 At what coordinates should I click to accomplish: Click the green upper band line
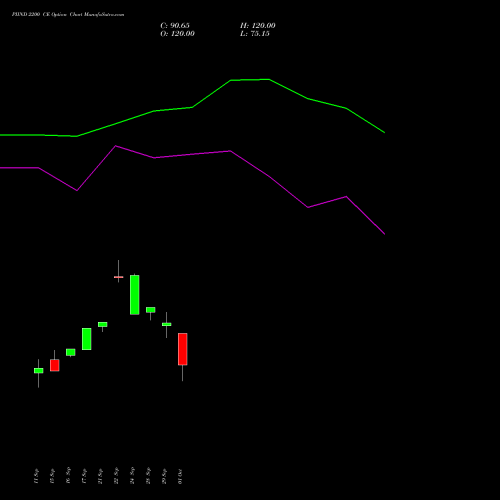[x=192, y=107]
